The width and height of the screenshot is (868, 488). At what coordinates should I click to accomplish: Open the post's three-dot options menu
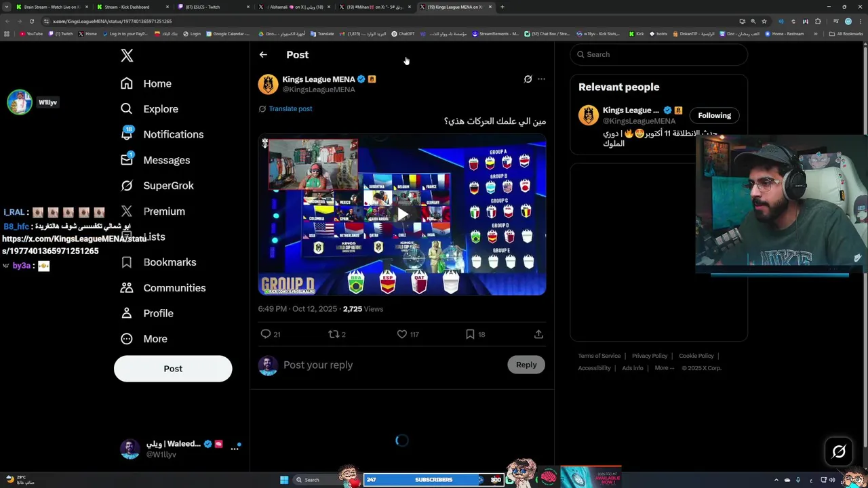pos(541,79)
